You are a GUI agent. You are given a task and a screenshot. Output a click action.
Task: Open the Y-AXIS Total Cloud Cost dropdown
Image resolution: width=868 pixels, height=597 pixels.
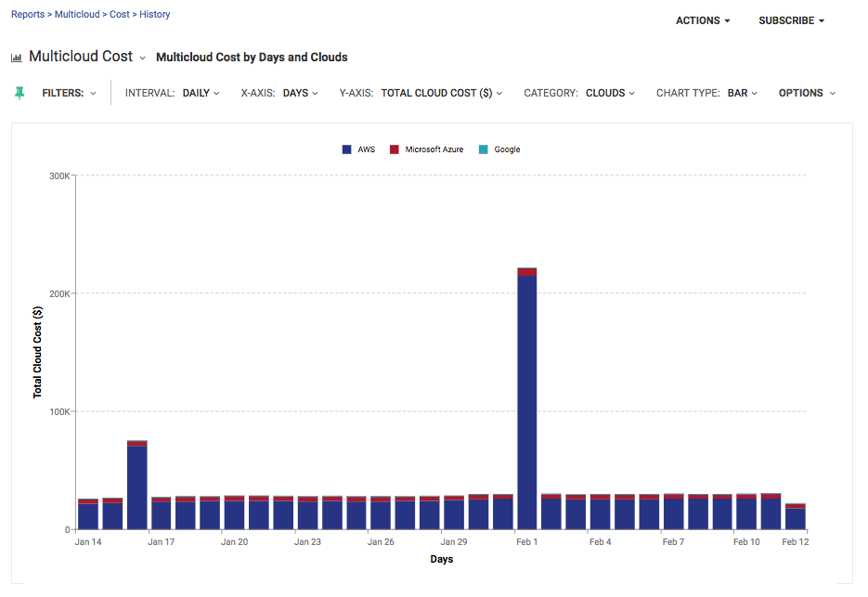(x=441, y=93)
